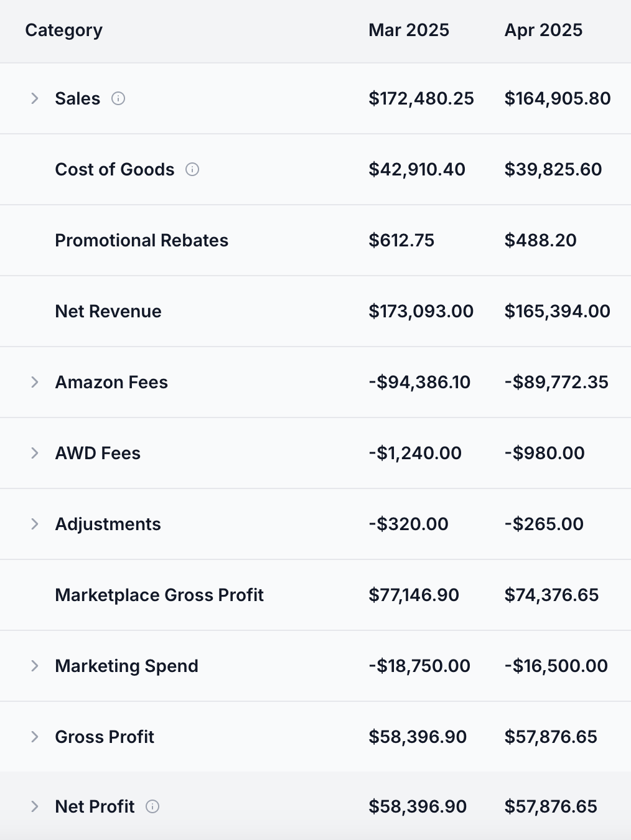Click the info icon next to Net Profit
631x840 pixels.
[x=153, y=806]
